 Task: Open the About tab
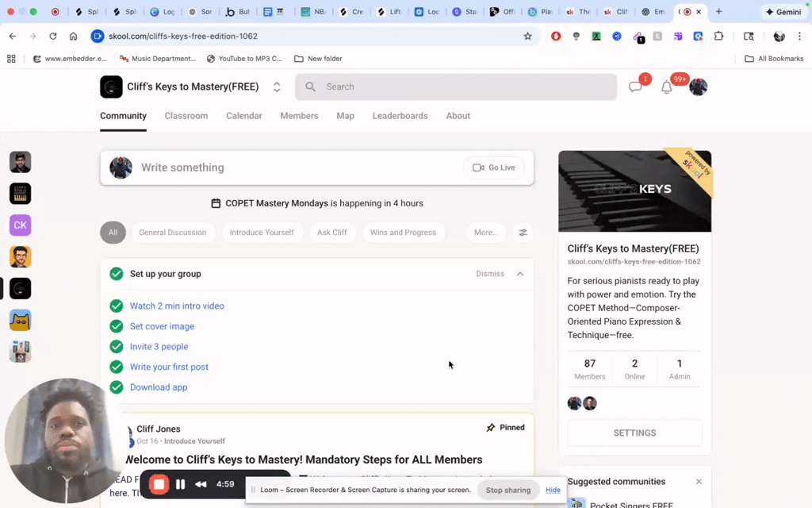[x=458, y=116]
